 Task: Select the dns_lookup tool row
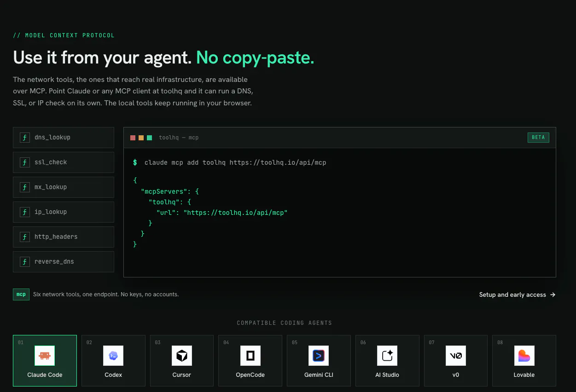pos(64,138)
